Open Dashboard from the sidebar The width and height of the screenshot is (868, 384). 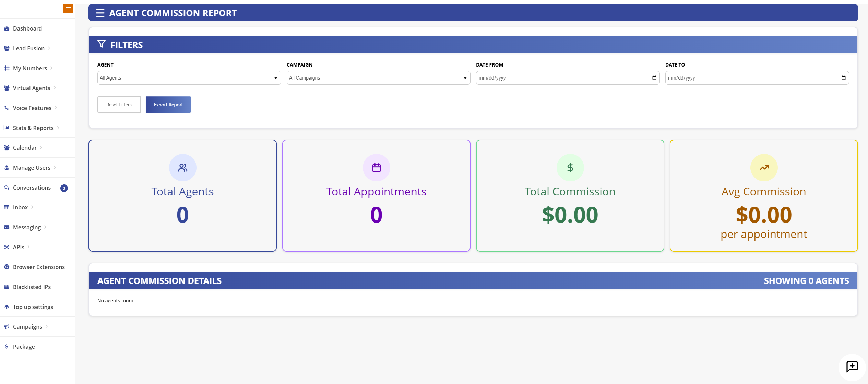point(27,28)
